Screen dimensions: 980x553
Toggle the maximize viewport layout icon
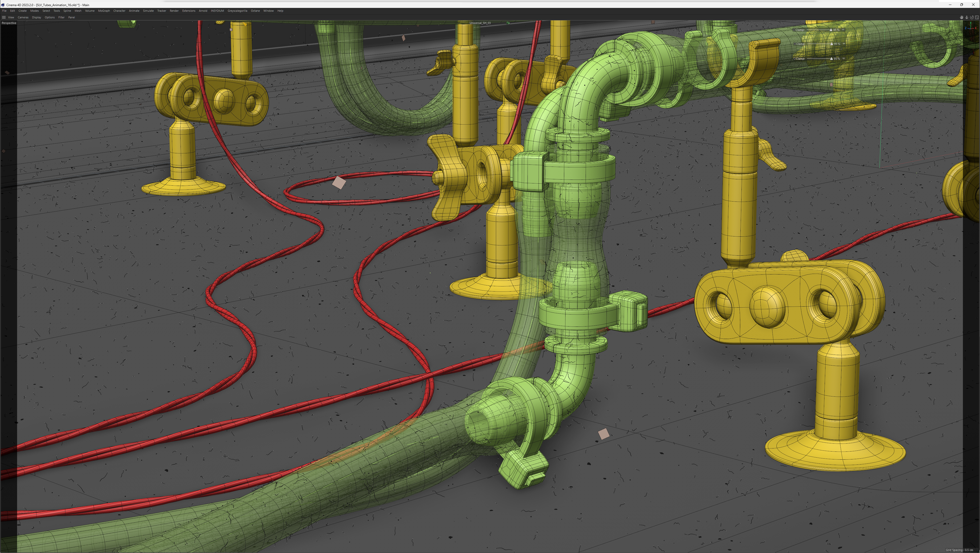coord(977,18)
